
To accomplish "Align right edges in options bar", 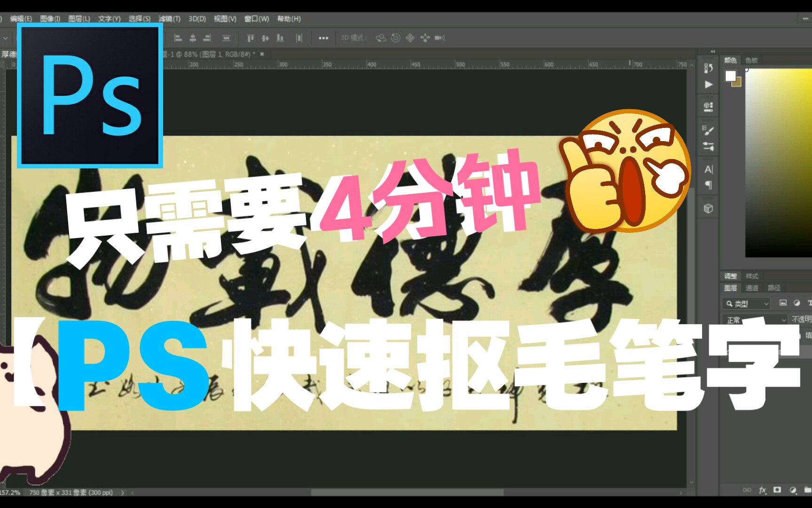I will tap(207, 38).
